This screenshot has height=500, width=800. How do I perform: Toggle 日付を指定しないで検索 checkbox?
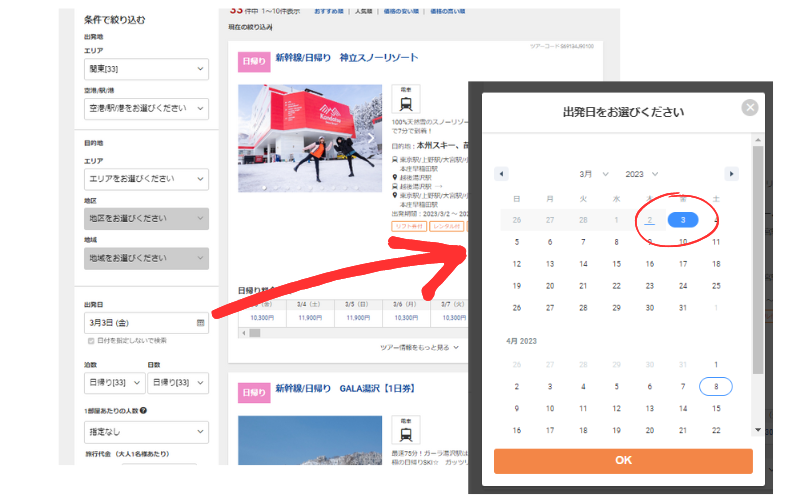(x=91, y=341)
